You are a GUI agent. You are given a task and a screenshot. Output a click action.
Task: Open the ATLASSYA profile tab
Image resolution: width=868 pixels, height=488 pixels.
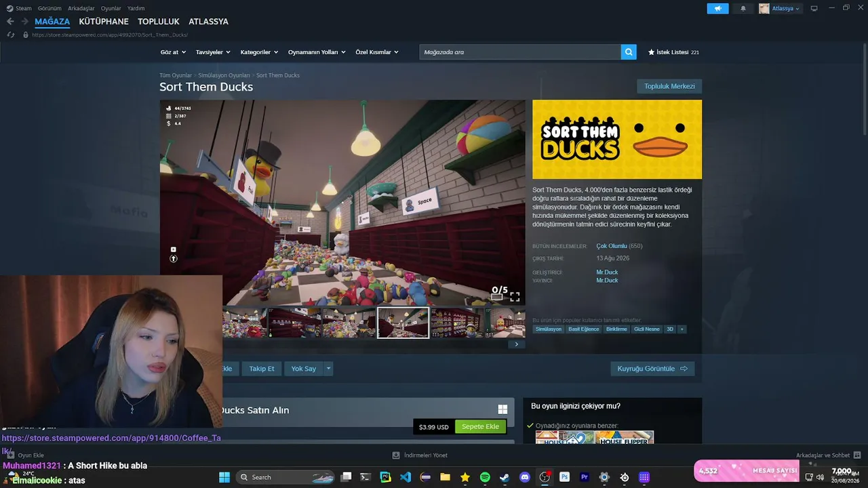[x=208, y=22]
